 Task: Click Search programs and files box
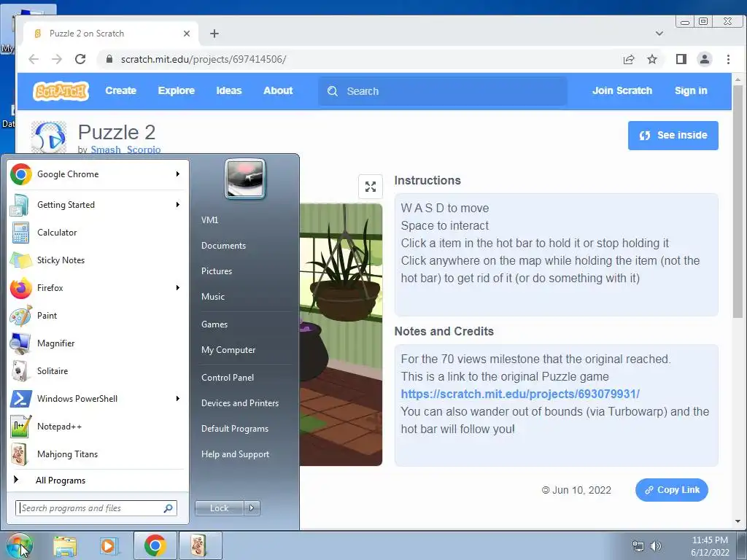pos(96,508)
